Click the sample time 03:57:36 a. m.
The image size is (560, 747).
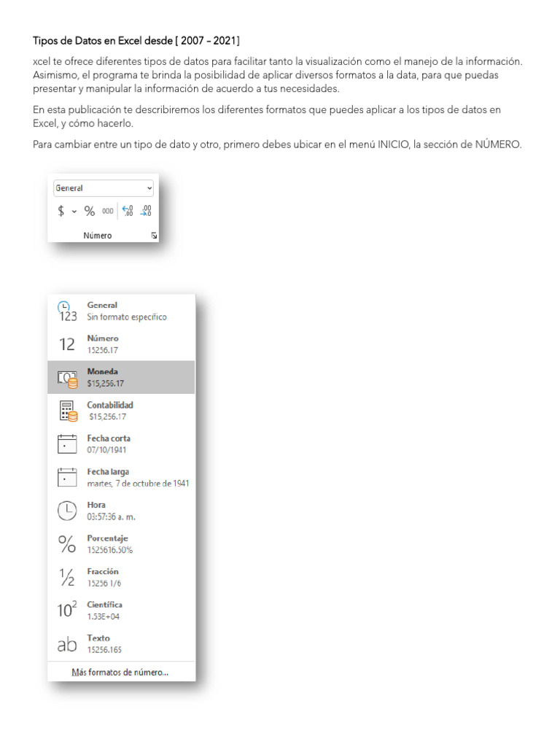point(111,516)
